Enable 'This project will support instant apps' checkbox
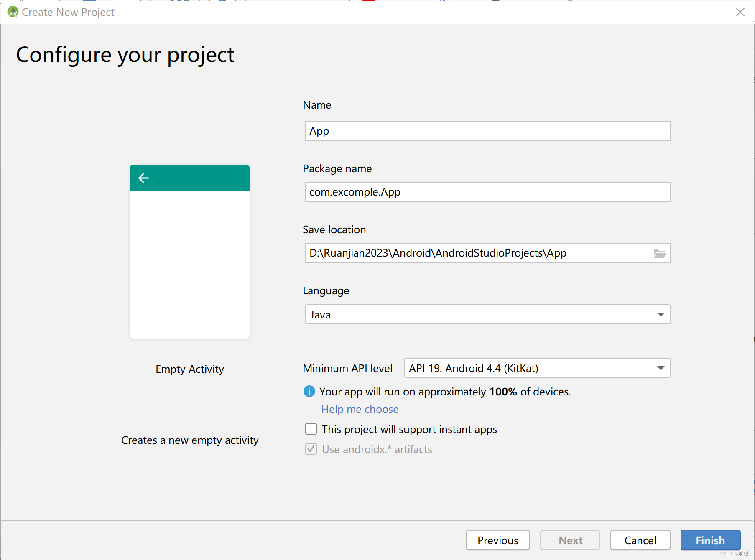This screenshot has height=560, width=755. click(311, 429)
